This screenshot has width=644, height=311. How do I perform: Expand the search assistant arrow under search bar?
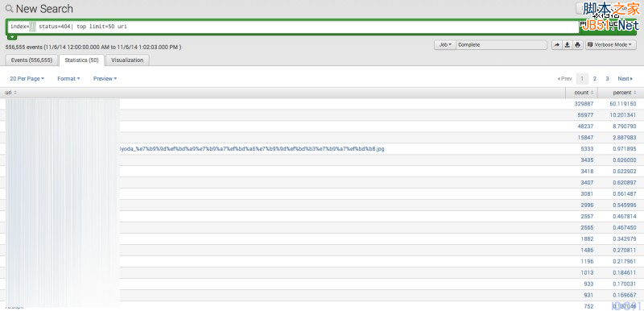coord(12,37)
